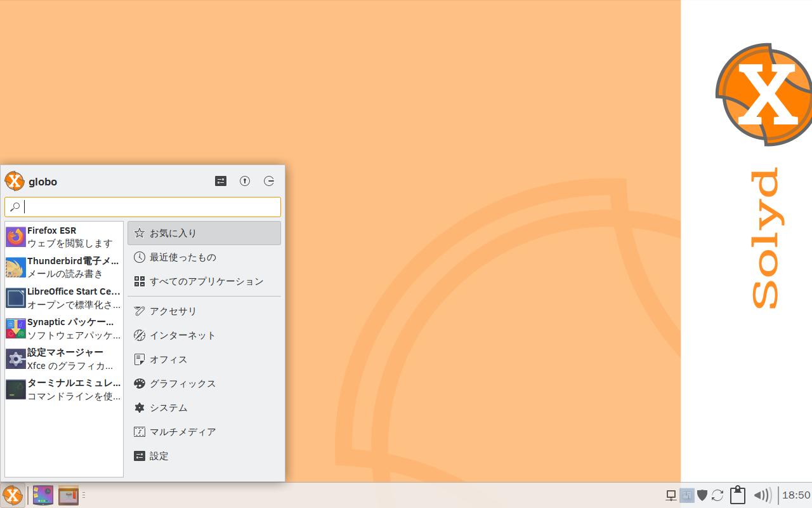Click the volume speaker icon in tray

click(762, 495)
